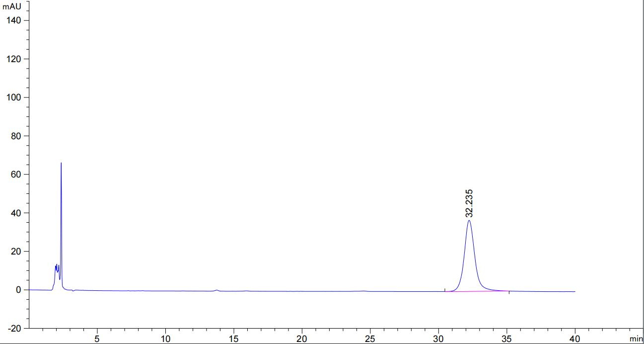
Task: Click the 32.235 retention time label
Action: pos(469,203)
